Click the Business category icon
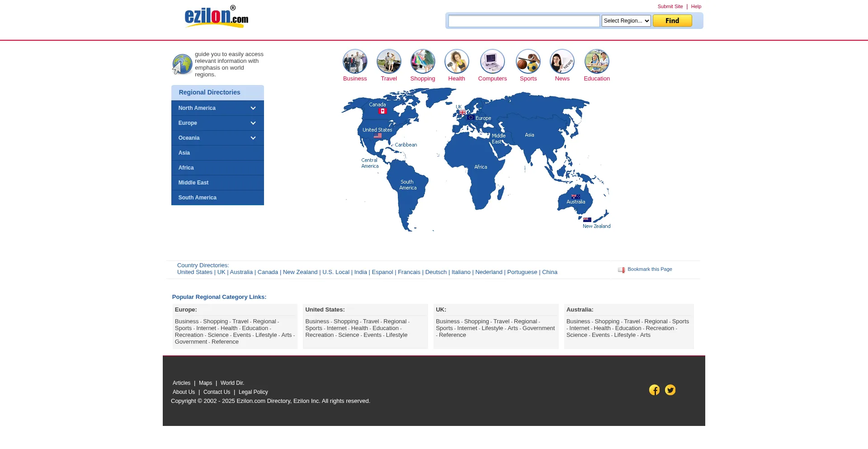Viewport: 868px width, 449px height. [x=355, y=61]
